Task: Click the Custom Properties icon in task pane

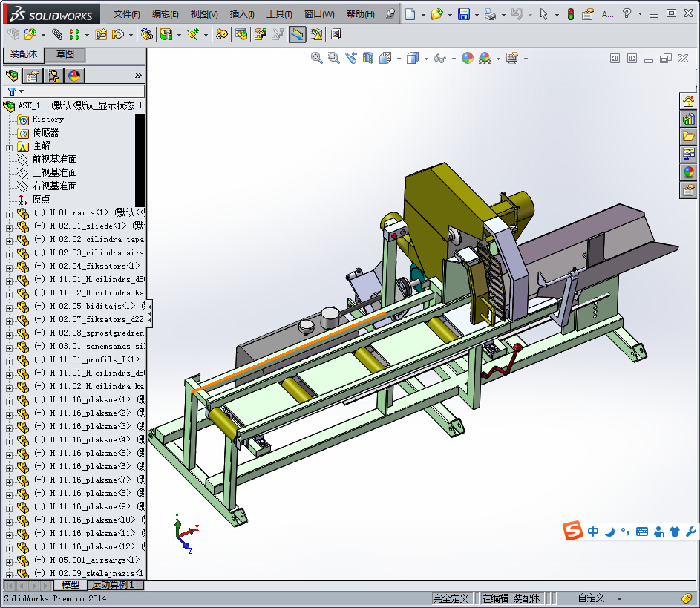Action: [x=688, y=190]
